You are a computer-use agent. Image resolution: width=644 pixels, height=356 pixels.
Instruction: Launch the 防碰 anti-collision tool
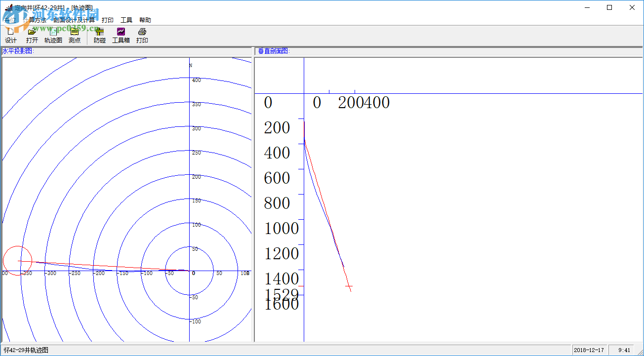pos(100,36)
